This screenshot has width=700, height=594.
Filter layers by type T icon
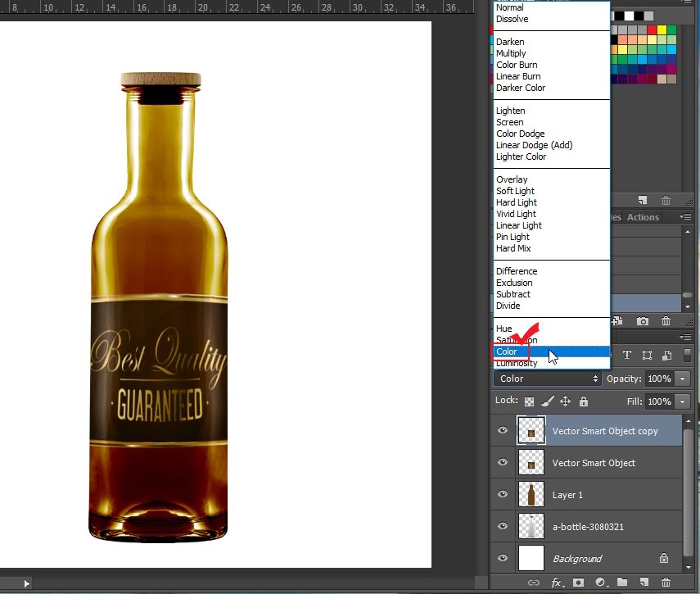pos(627,355)
